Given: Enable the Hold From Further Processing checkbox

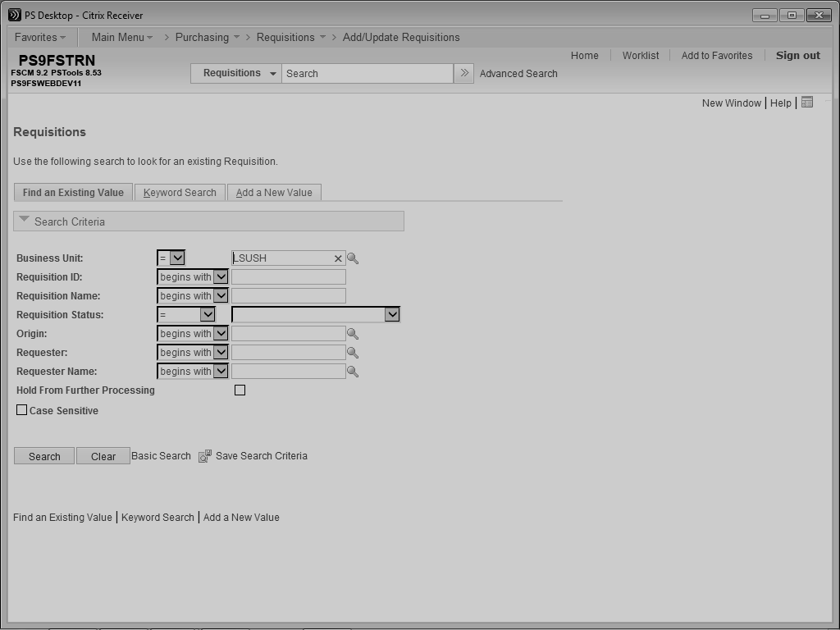Looking at the screenshot, I should (x=240, y=390).
